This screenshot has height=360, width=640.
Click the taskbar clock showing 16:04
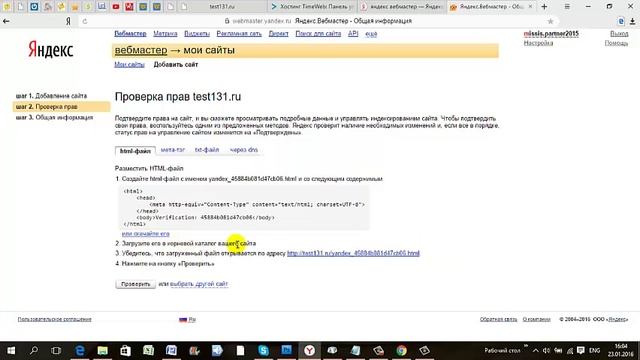point(620,351)
